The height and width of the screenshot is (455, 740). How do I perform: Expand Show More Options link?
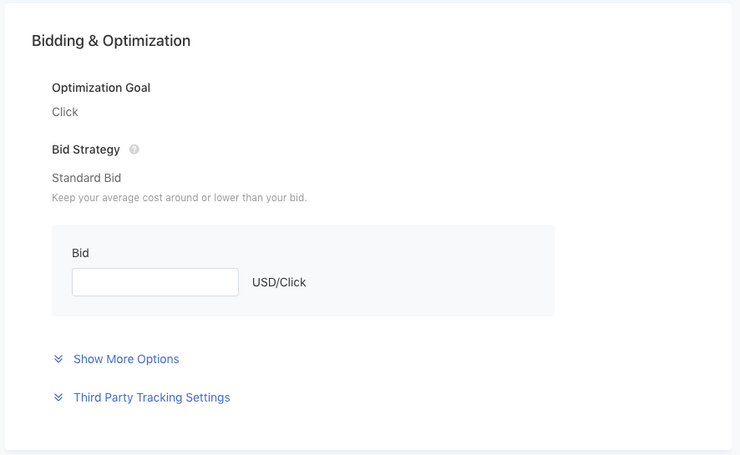tap(126, 359)
